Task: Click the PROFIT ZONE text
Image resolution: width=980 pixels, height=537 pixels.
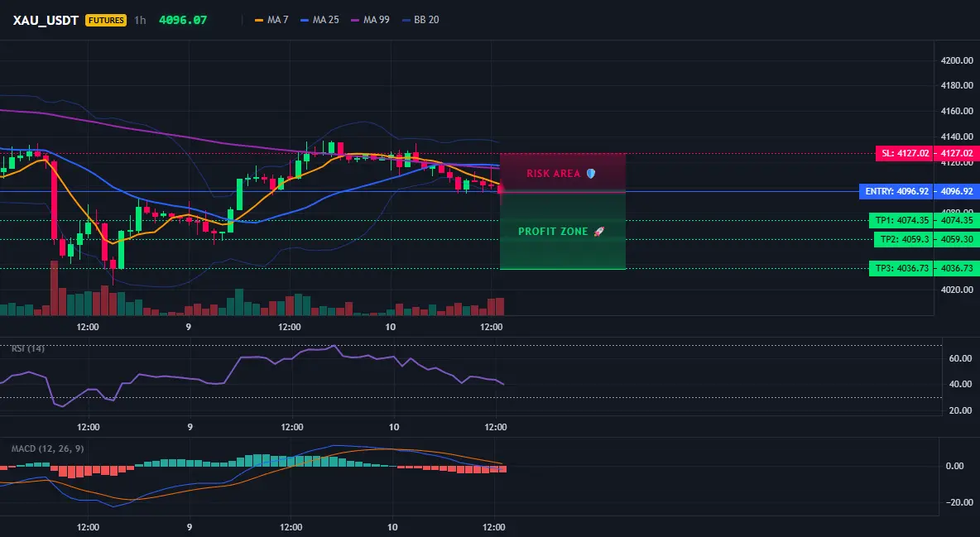Action: pyautogui.click(x=553, y=232)
